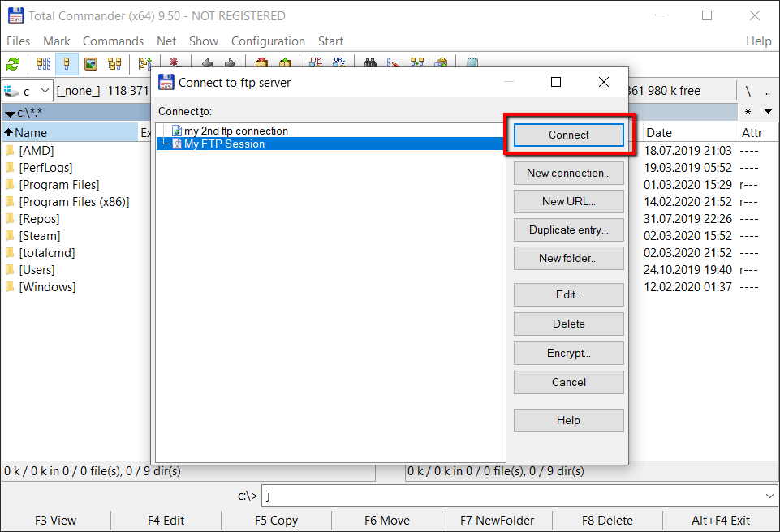The width and height of the screenshot is (780, 532).
Task: Click the F8 Delete button
Action: click(607, 521)
